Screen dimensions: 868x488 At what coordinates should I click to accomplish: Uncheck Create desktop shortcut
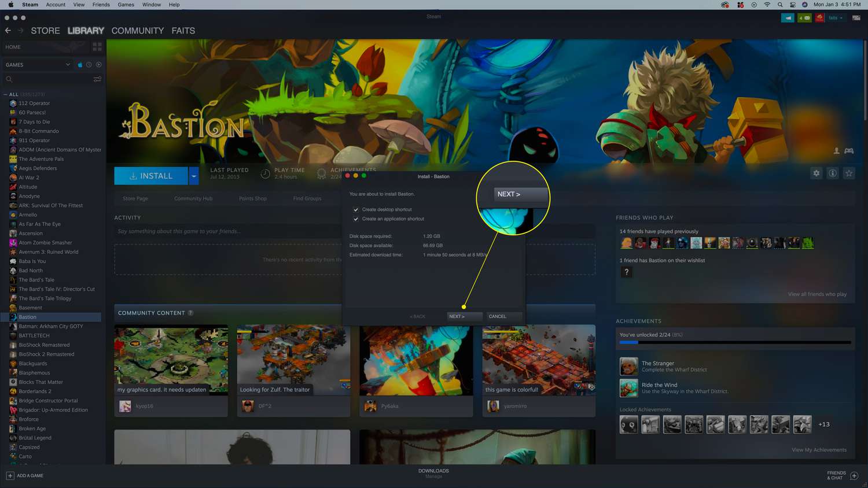click(356, 210)
